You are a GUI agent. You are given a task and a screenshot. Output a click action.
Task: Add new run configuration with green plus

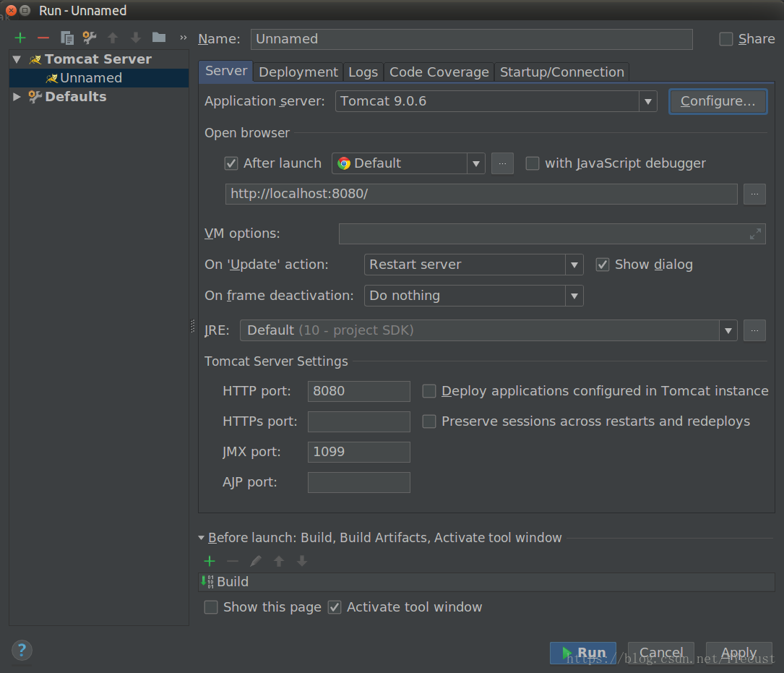(20, 38)
